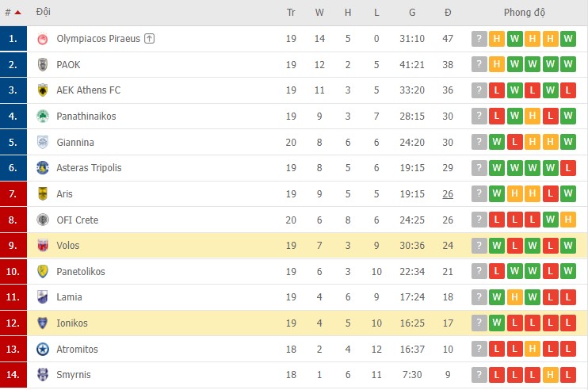Sort standings by the Đ points column
This screenshot has height=390, width=588.
pos(448,13)
